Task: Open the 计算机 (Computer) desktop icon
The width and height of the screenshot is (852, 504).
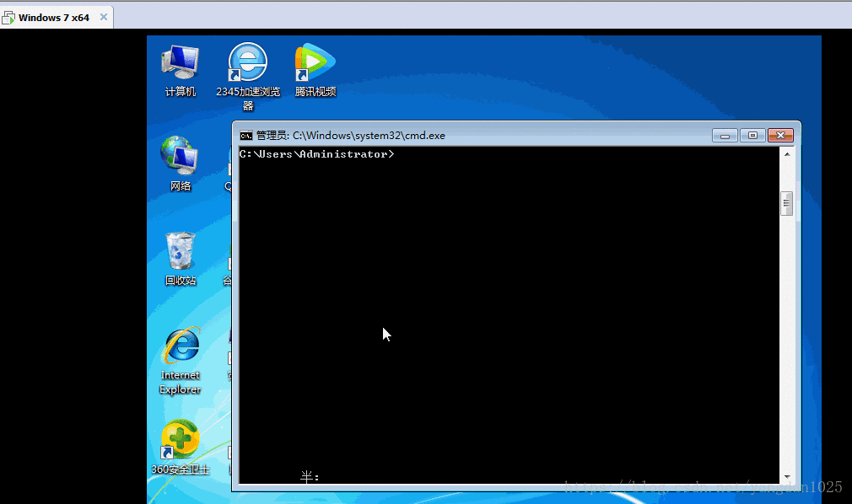Action: pyautogui.click(x=181, y=71)
